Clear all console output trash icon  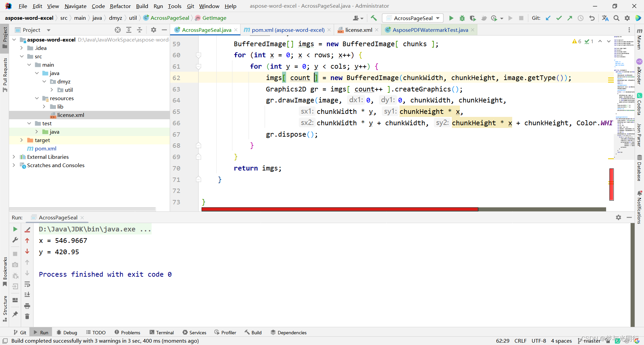[x=27, y=316]
